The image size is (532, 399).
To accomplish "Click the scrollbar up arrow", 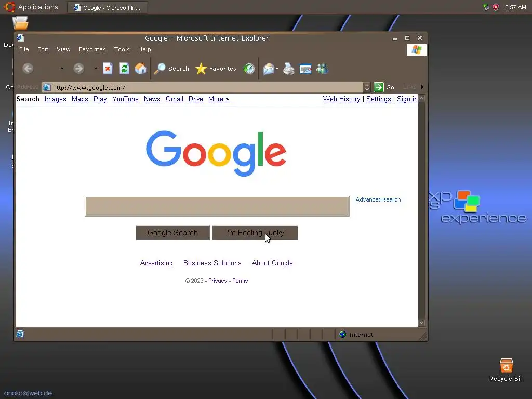I will (x=421, y=98).
